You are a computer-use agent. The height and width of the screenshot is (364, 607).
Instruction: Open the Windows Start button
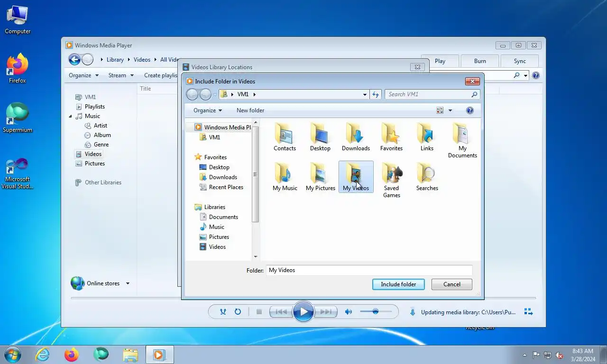(x=12, y=355)
